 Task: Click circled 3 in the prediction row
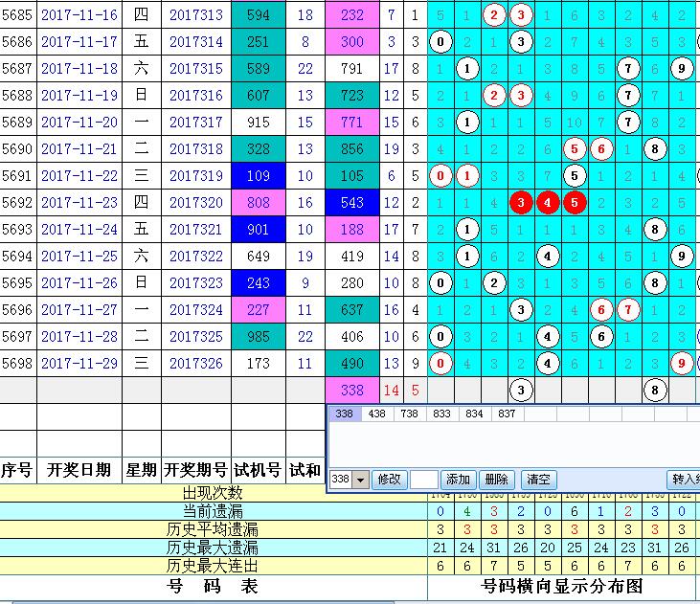tap(520, 391)
